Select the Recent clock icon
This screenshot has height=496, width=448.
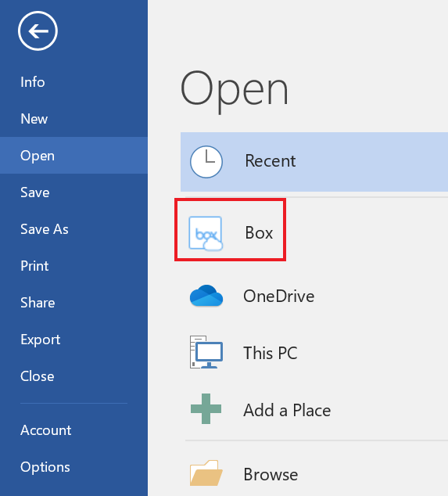(206, 162)
